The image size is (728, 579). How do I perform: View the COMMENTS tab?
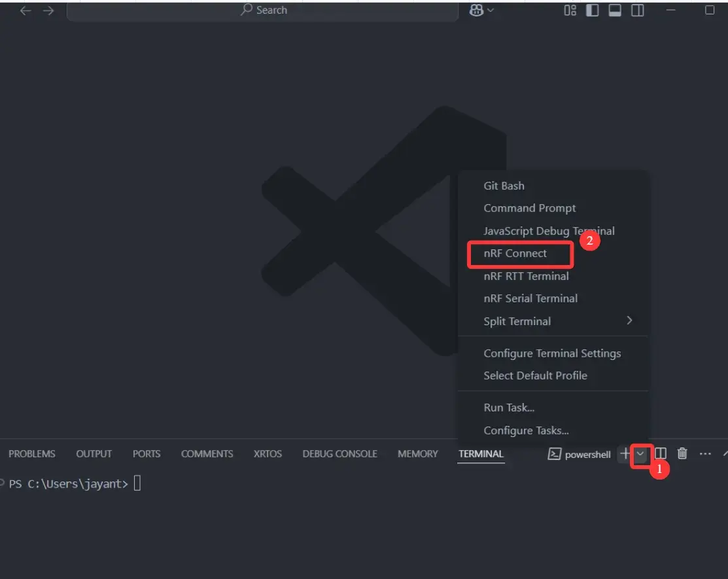pos(207,453)
